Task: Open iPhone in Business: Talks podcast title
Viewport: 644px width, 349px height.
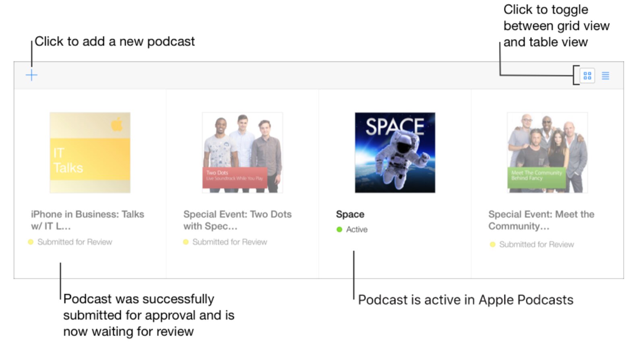Action: tap(87, 220)
